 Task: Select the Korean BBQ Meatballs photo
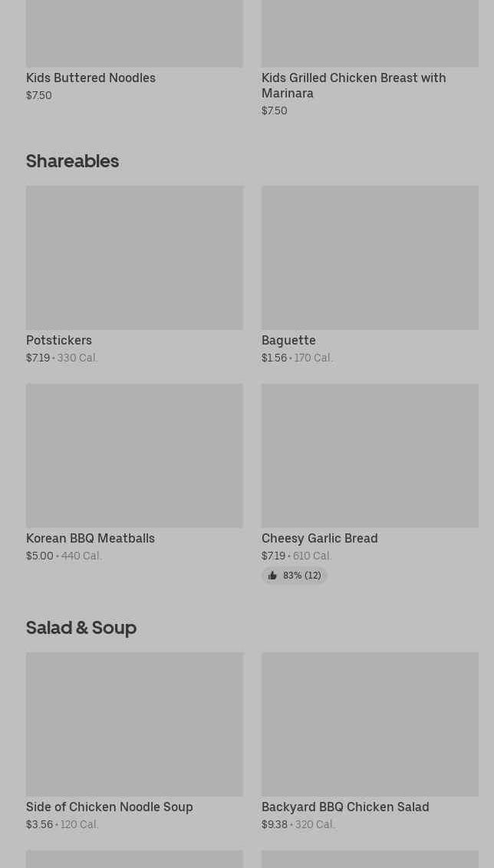(134, 456)
